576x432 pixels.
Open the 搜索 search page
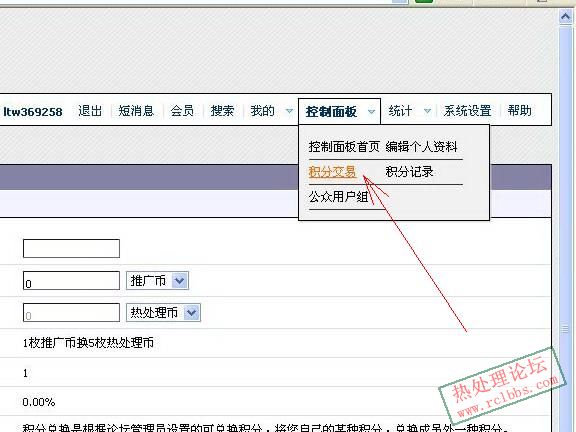pos(222,111)
